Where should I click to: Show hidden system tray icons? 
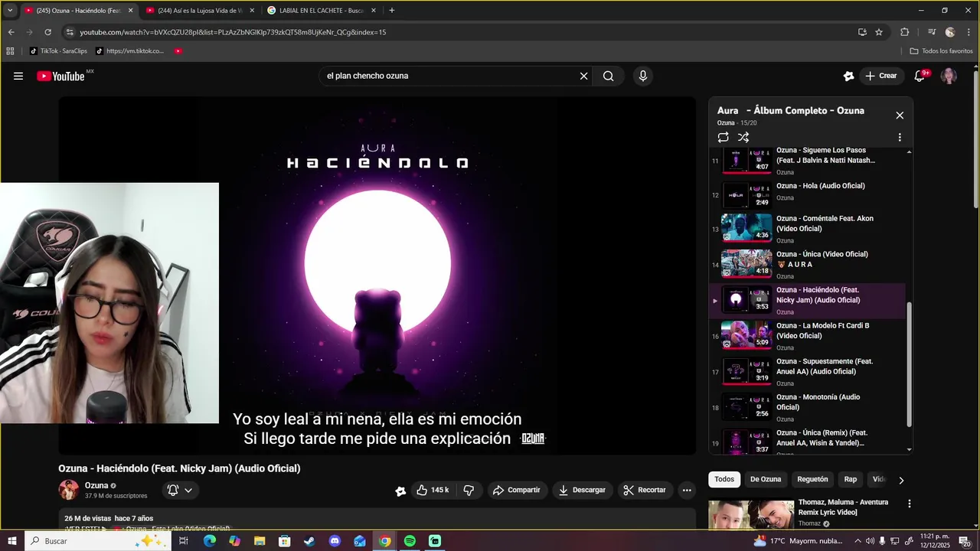pyautogui.click(x=857, y=541)
